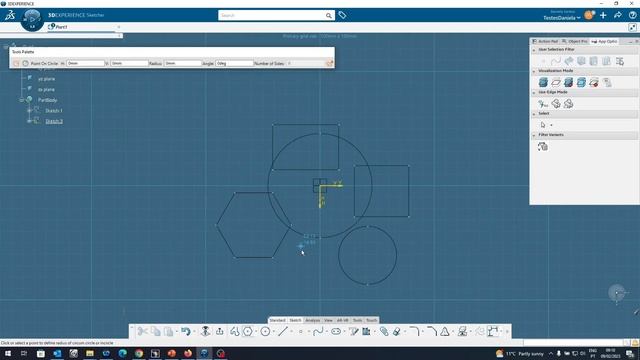Collapse the Visualization Mode section
The height and width of the screenshot is (360, 640).
pyautogui.click(x=534, y=71)
